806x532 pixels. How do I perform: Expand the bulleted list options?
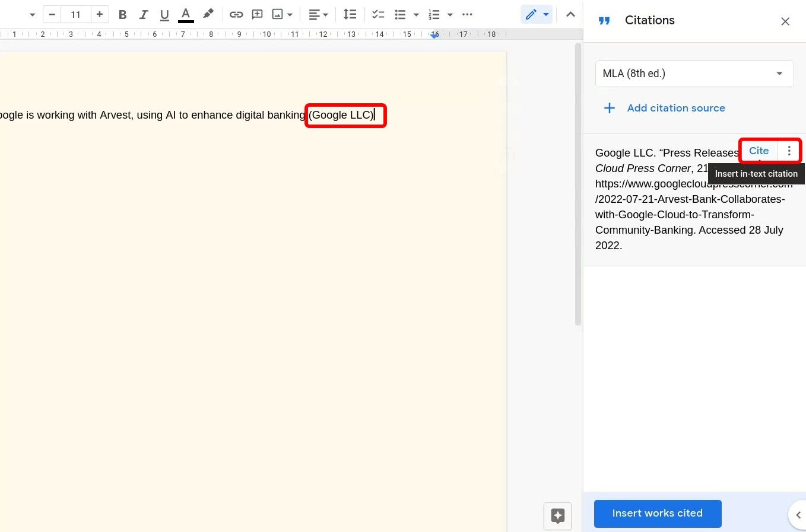click(416, 14)
